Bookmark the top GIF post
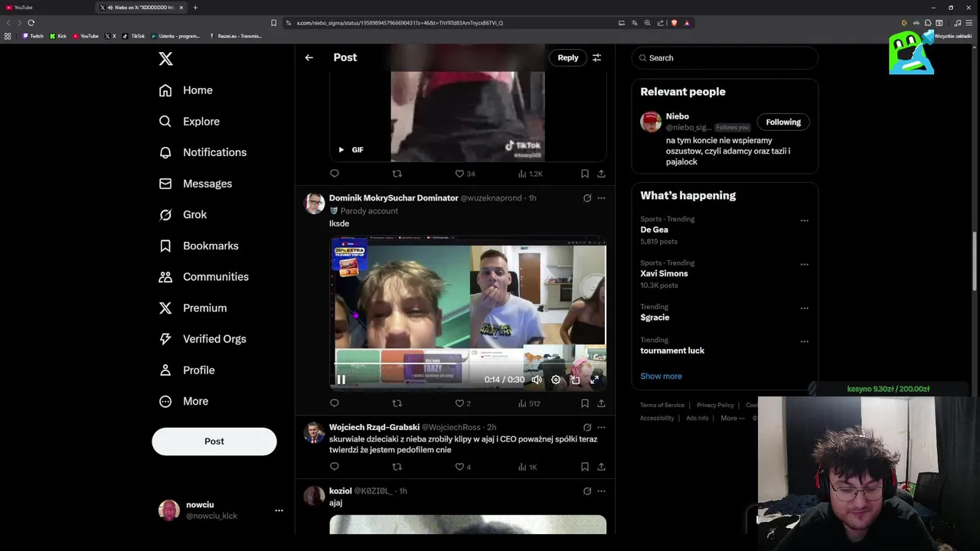Image resolution: width=980 pixels, height=551 pixels. (x=584, y=174)
